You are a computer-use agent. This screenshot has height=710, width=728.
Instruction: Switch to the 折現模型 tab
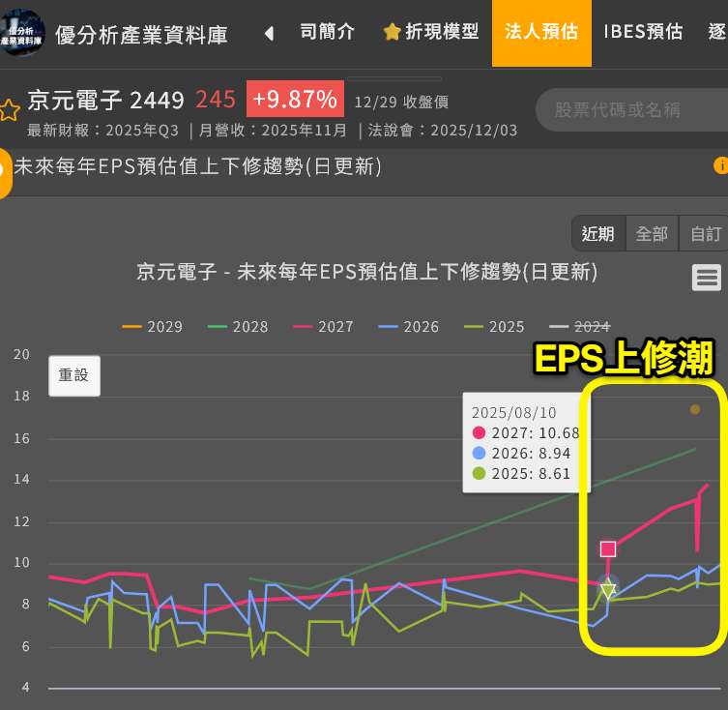431,32
